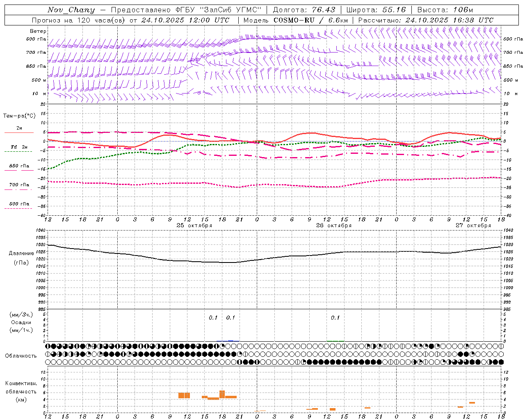Image resolution: width=525 pixels, height=420 pixels.
Task: Click the Прогноз на 120 часа(ов) text
Action: click(79, 20)
